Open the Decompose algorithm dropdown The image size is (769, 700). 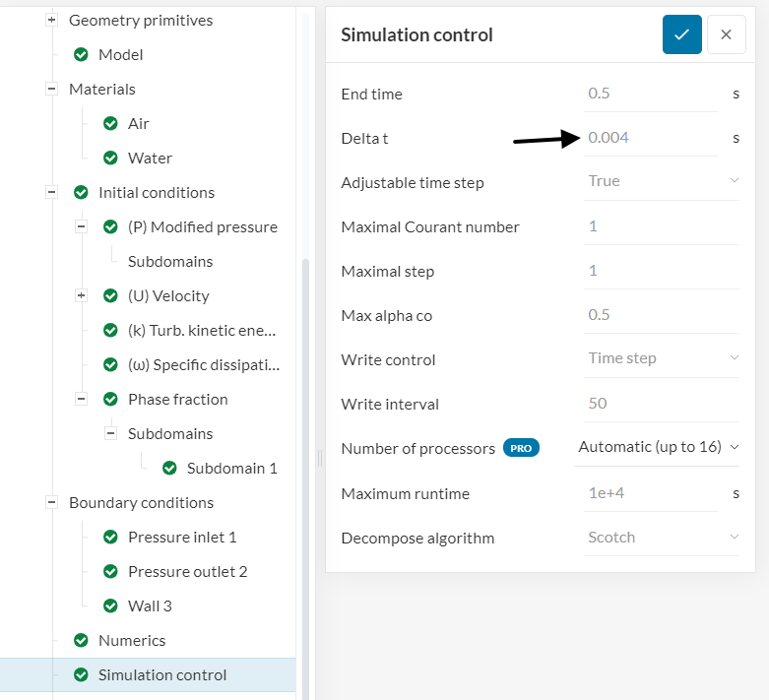point(662,538)
